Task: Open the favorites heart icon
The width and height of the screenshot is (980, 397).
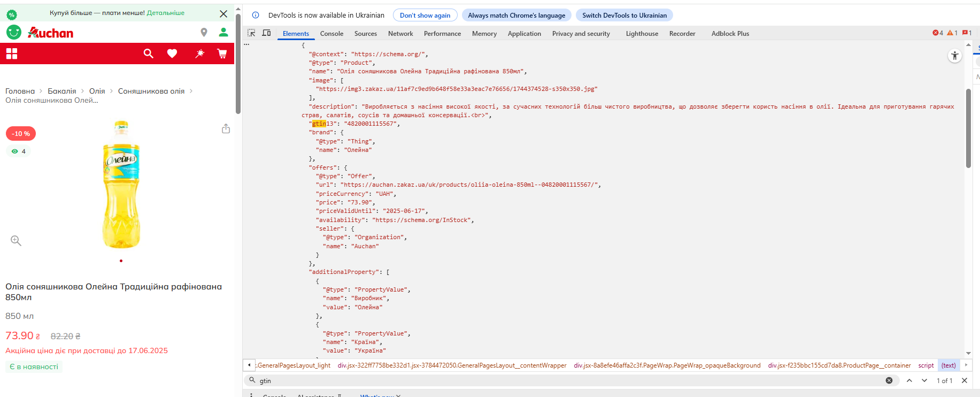Action: coord(172,54)
